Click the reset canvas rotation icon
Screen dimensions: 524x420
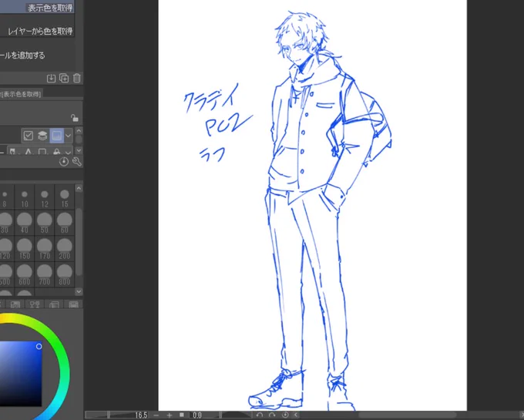coord(285,415)
